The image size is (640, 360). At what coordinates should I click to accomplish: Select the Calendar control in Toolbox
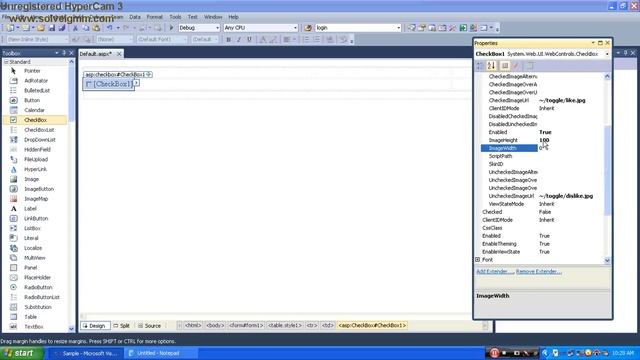[x=34, y=110]
